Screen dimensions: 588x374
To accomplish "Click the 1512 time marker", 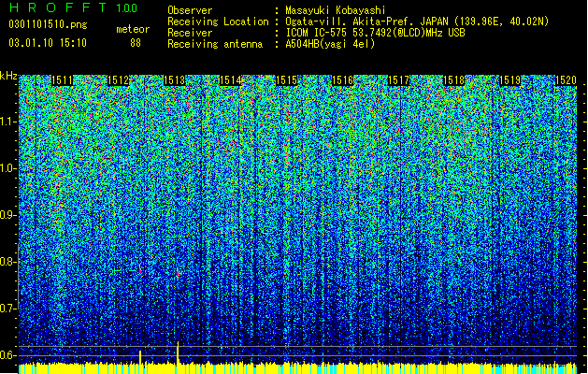I will pyautogui.click(x=118, y=80).
